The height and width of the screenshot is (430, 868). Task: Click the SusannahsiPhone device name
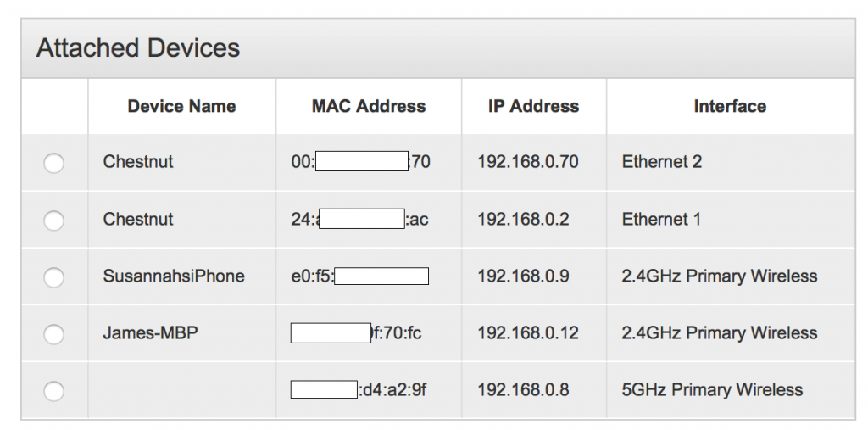(x=174, y=276)
